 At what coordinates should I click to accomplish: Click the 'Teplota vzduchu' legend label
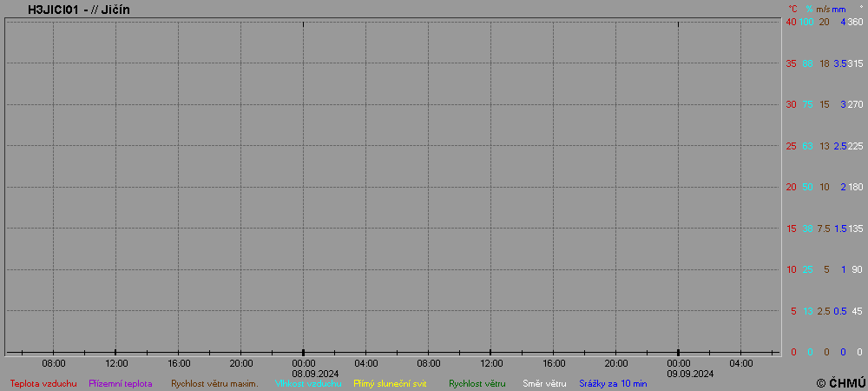[x=43, y=383]
